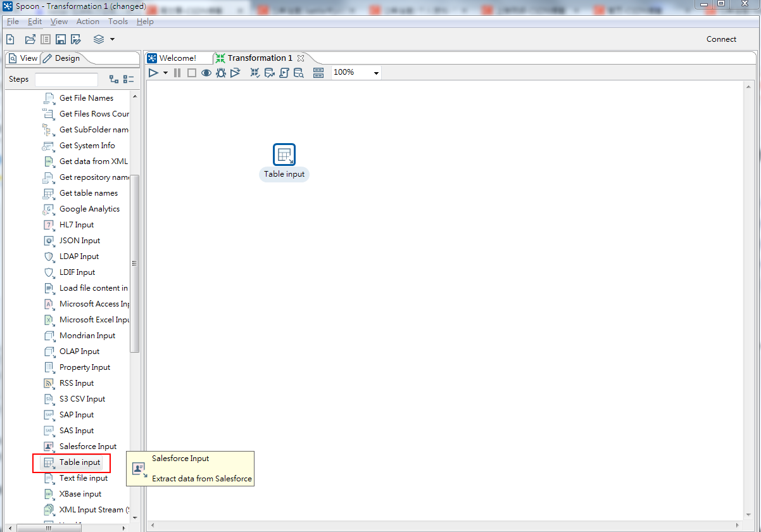This screenshot has height=532, width=761.
Task: Run the transformation with the Play icon
Action: tap(153, 72)
